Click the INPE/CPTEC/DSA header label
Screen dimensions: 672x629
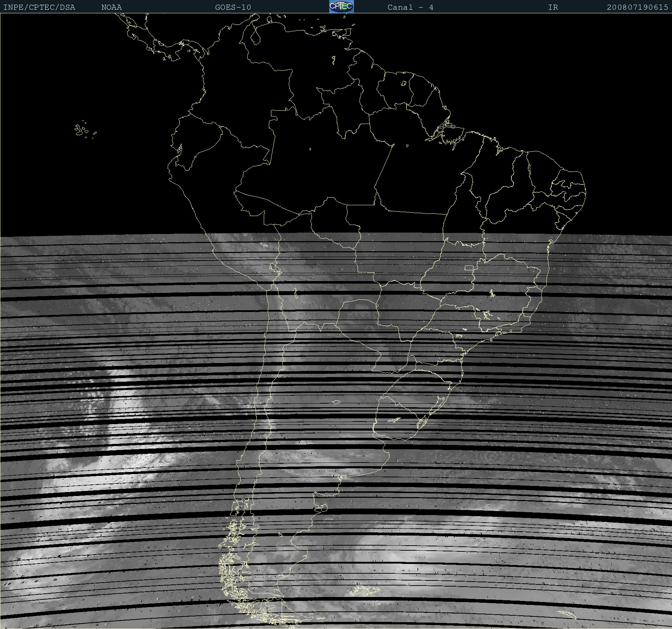[39, 7]
